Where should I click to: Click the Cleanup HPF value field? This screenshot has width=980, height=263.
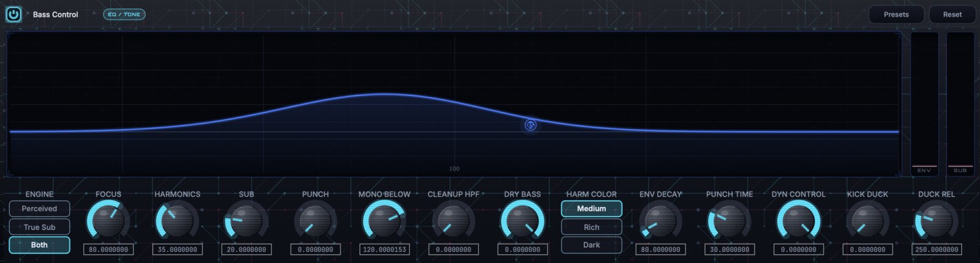[453, 250]
